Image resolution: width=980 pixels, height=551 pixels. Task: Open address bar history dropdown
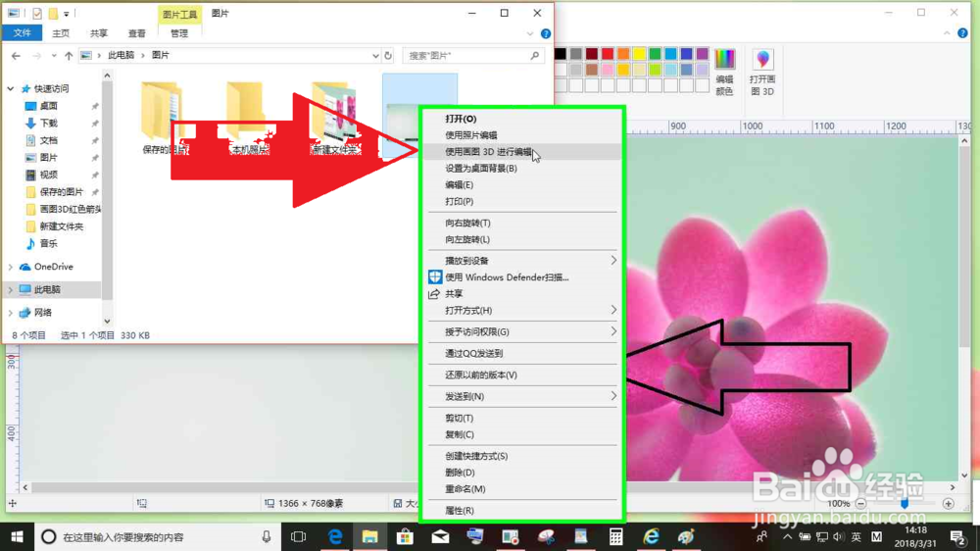(375, 56)
